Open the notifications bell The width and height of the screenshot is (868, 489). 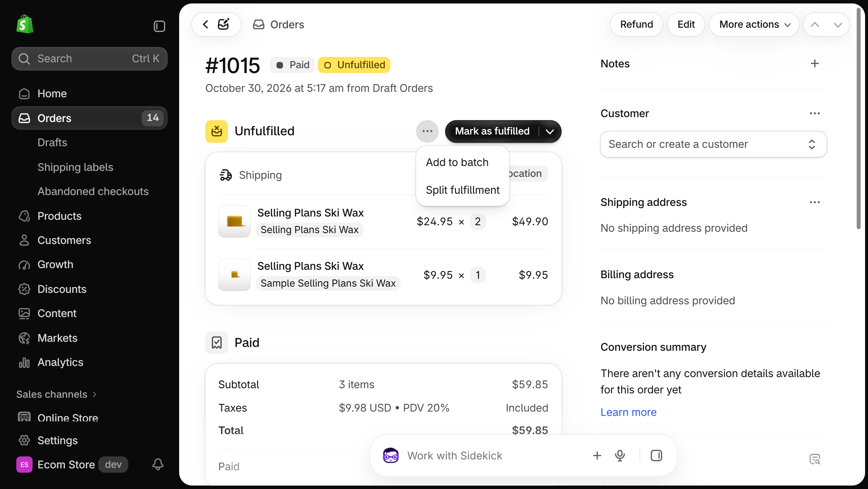coord(158,464)
